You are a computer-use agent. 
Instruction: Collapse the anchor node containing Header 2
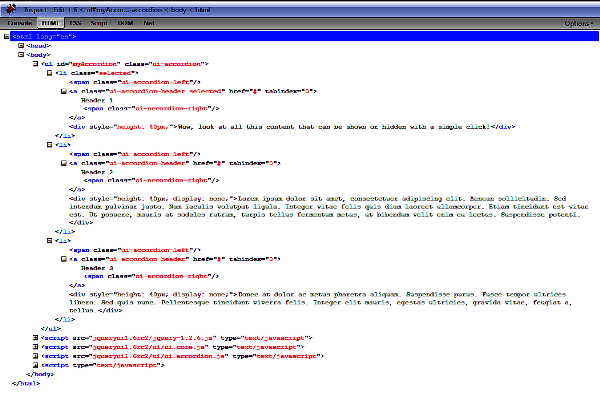pyautogui.click(x=64, y=163)
